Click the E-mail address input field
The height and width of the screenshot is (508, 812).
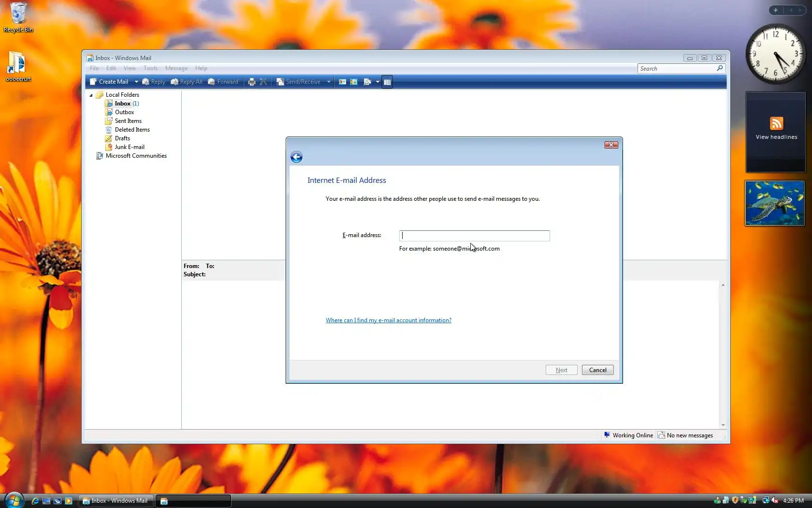click(x=474, y=236)
